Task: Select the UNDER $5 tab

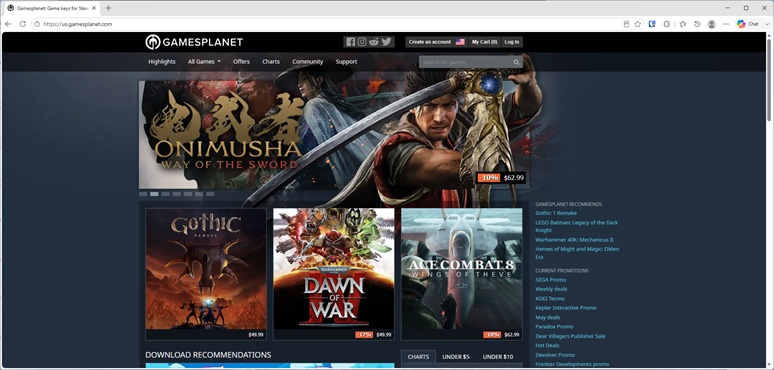Action: tap(456, 357)
